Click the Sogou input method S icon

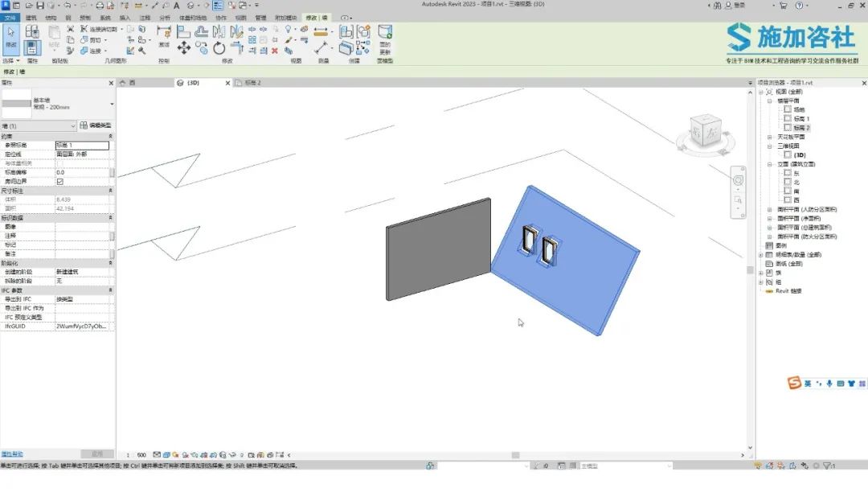point(794,383)
